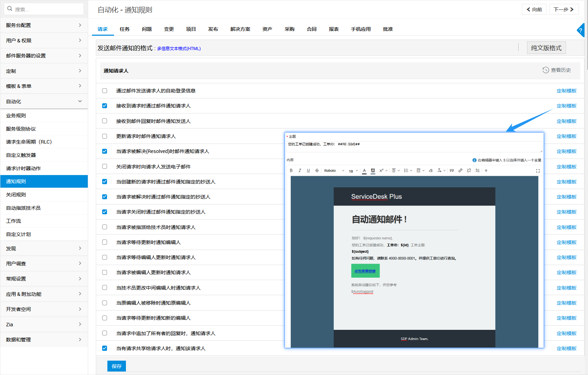Uncheck 当创建新的请求时通过邮件通知指定的抄送人
Image resolution: width=588 pixels, height=375 pixels.
pos(105,181)
